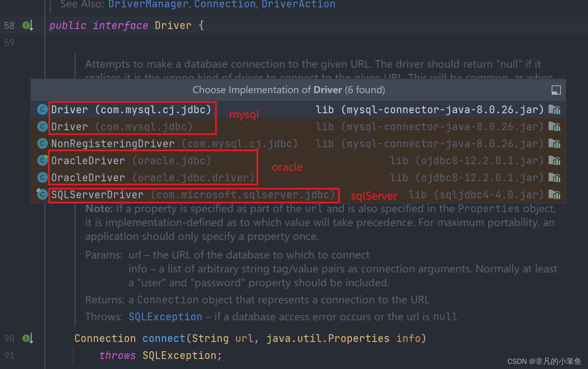Select NonRegisteringDriver (com.mysql.cj.jdbc) implementation

point(298,144)
